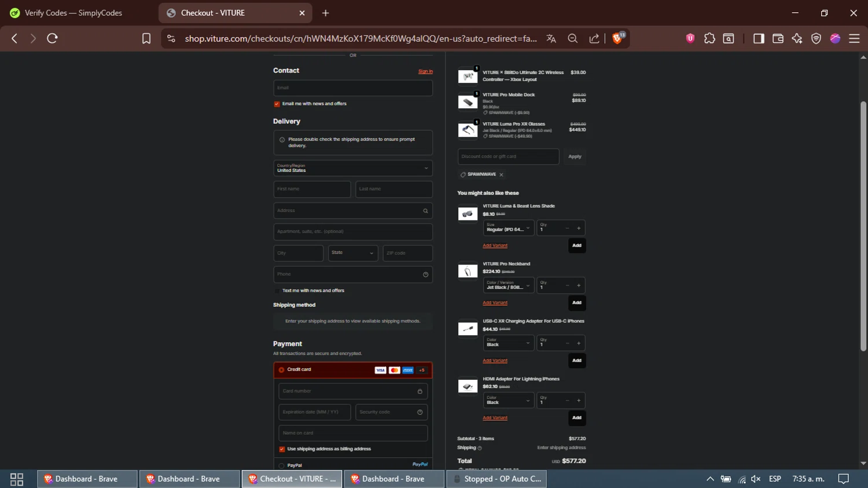The height and width of the screenshot is (488, 868).
Task: Open the browser hamburger menu
Action: click(854, 38)
